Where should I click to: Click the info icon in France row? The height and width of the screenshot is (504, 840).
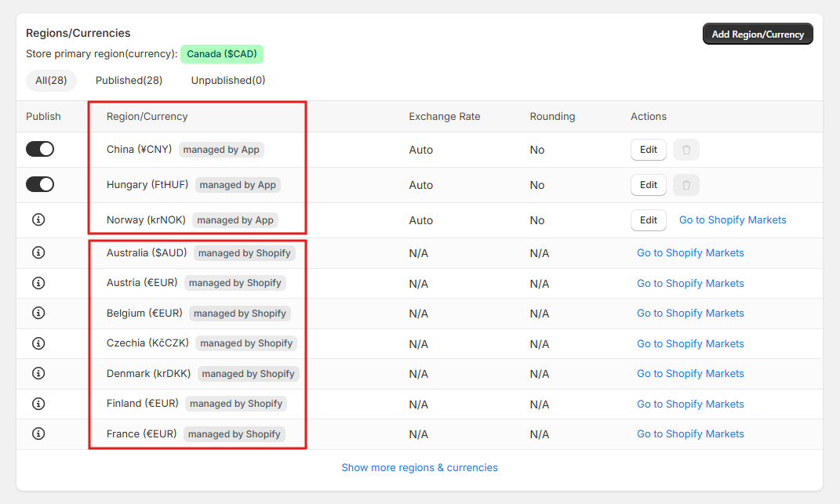point(38,433)
